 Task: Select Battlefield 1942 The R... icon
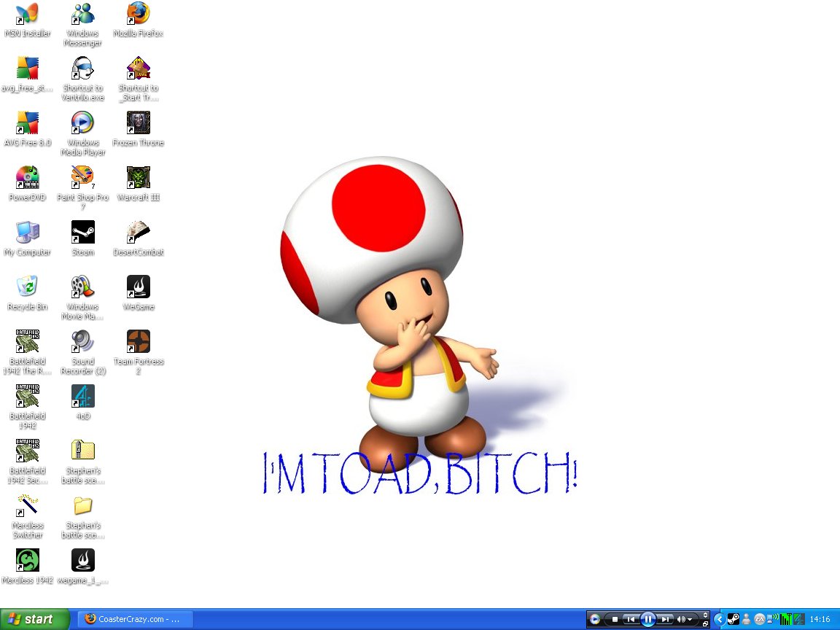tap(27, 352)
